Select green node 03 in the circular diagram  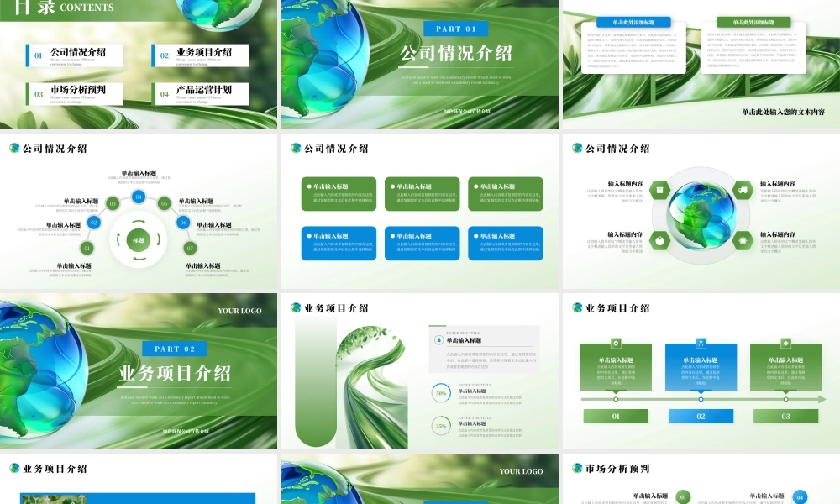pyautogui.click(x=113, y=203)
